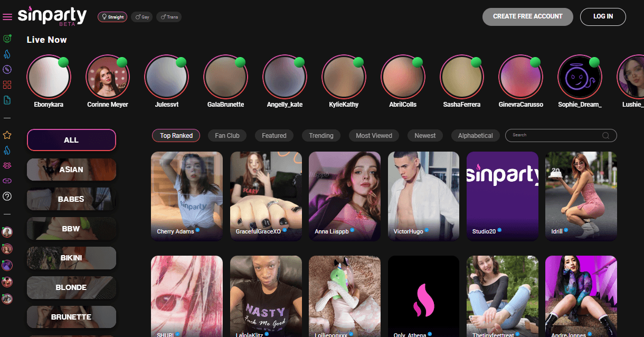Choose the ALL category button
The width and height of the screenshot is (644, 337).
pyautogui.click(x=71, y=140)
